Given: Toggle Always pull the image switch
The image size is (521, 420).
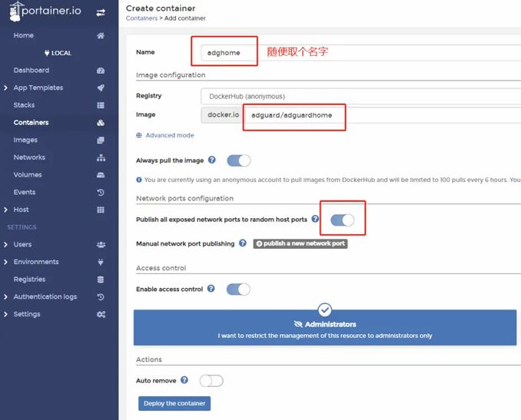Looking at the screenshot, I should (238, 160).
